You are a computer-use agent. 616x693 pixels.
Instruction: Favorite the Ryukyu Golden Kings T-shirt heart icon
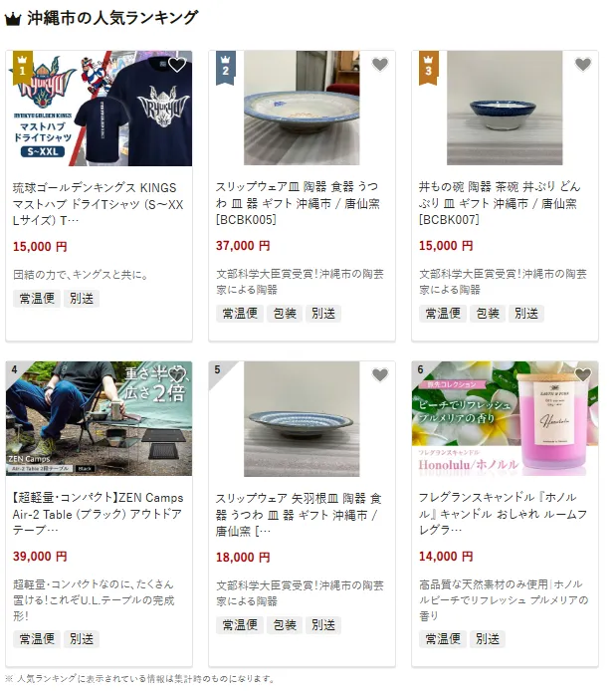pos(177,65)
